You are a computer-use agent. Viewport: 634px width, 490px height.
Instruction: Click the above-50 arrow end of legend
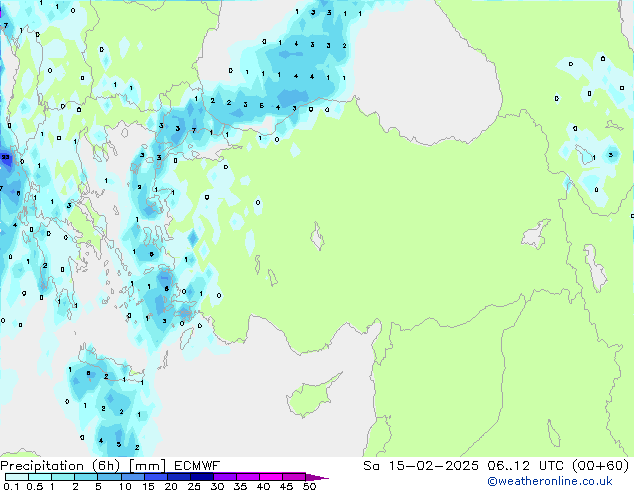pyautogui.click(x=317, y=477)
